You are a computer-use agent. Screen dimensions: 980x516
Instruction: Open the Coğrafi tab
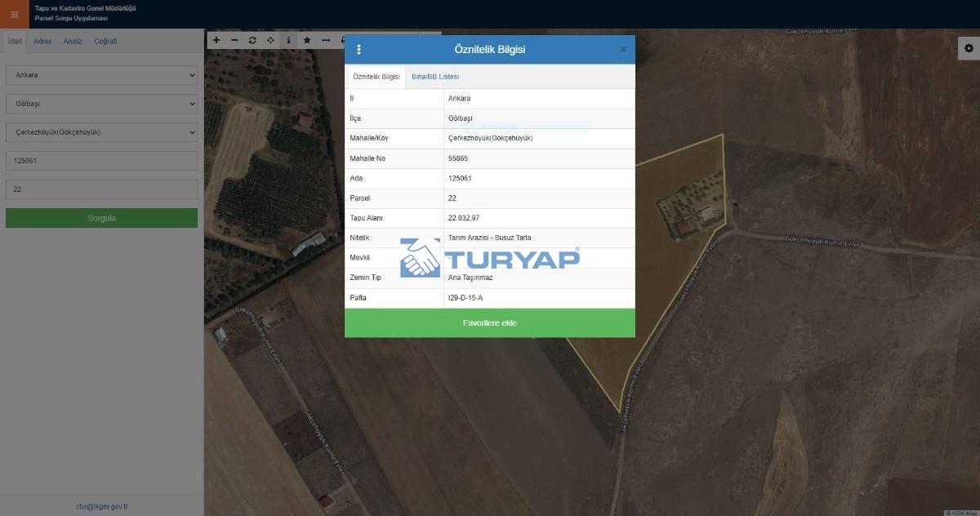(105, 41)
